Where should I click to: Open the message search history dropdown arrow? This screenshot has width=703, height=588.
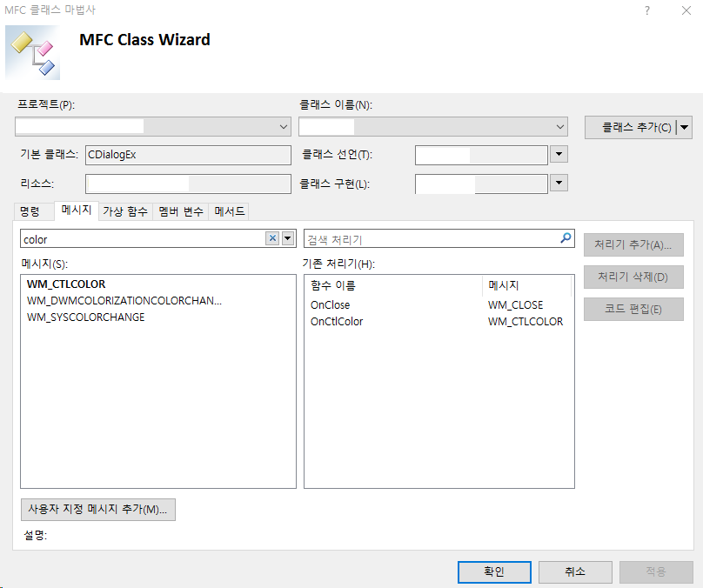pyautogui.click(x=288, y=238)
